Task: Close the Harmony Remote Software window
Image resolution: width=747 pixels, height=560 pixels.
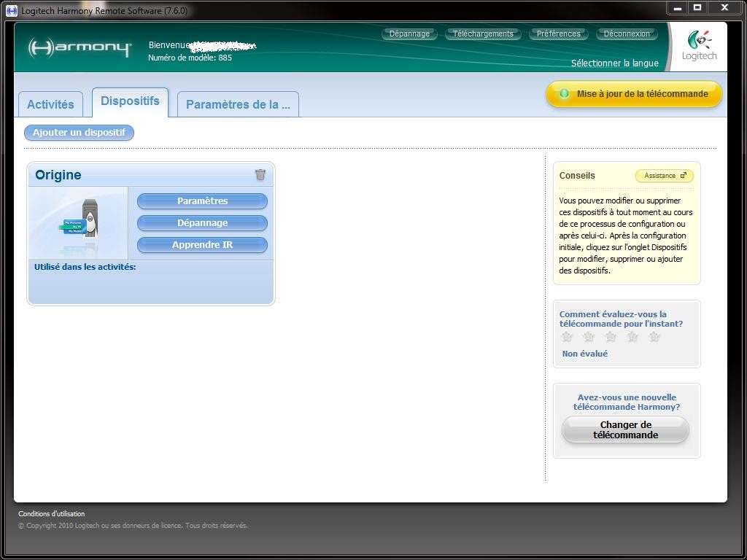Action: (x=724, y=7)
